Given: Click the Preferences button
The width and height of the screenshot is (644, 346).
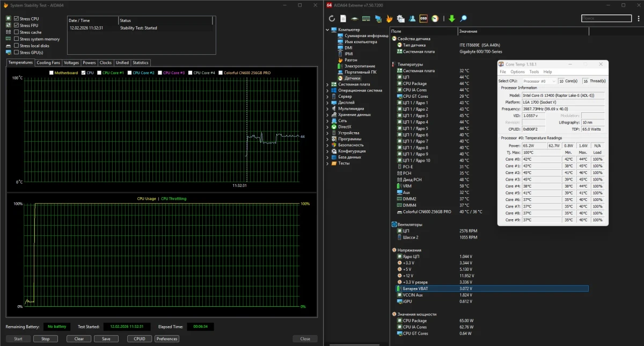Looking at the screenshot, I should click(x=167, y=339).
